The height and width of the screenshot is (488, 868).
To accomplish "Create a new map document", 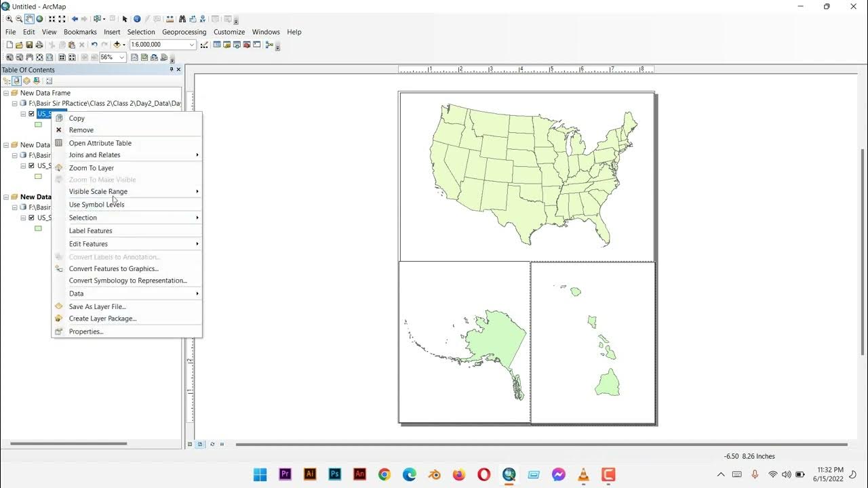I will click(x=9, y=45).
